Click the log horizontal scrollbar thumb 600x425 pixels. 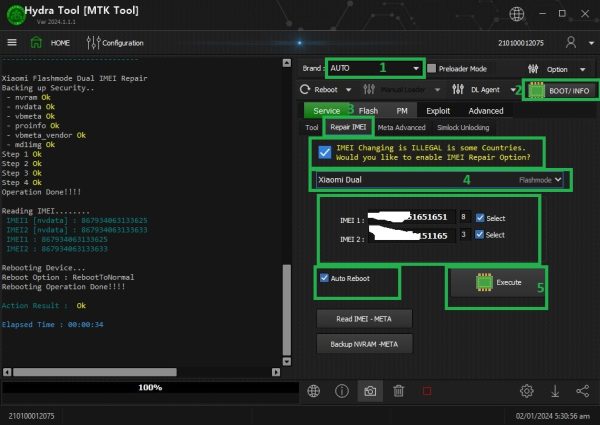click(x=95, y=372)
